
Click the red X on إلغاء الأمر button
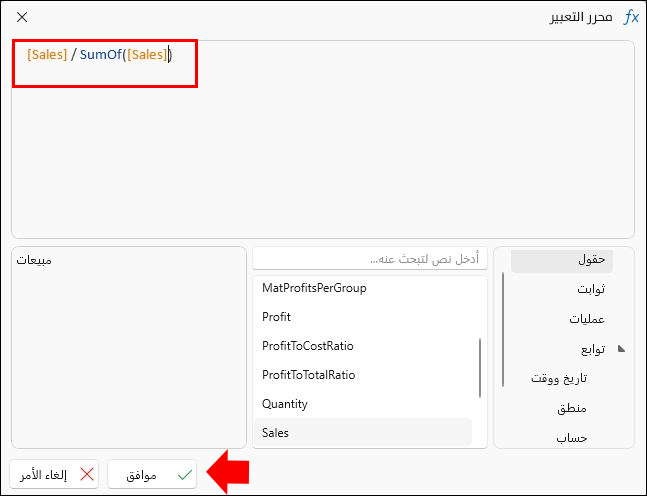(x=87, y=475)
